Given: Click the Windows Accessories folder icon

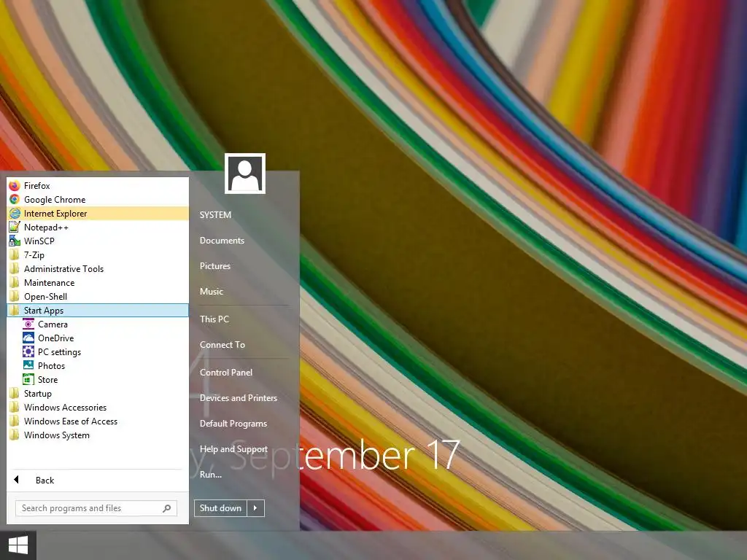Looking at the screenshot, I should (15, 407).
